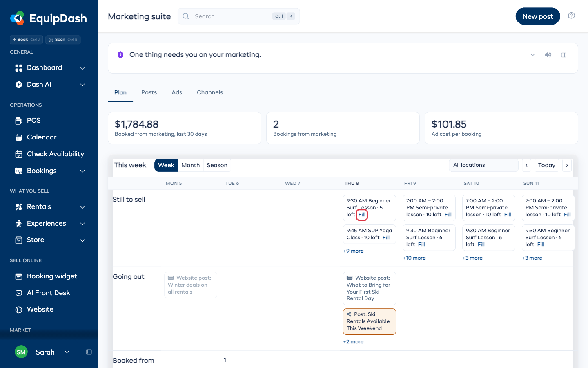Select the Plan tab
This screenshot has height=368, width=588.
120,92
